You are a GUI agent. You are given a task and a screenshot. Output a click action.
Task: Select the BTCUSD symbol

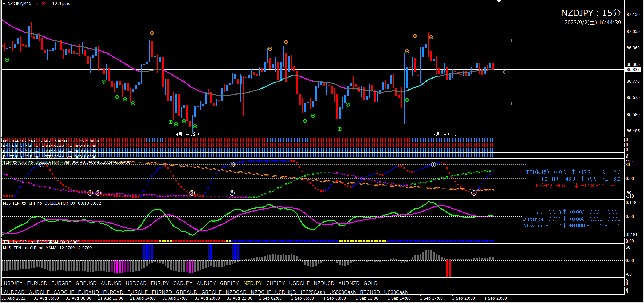tap(370, 292)
